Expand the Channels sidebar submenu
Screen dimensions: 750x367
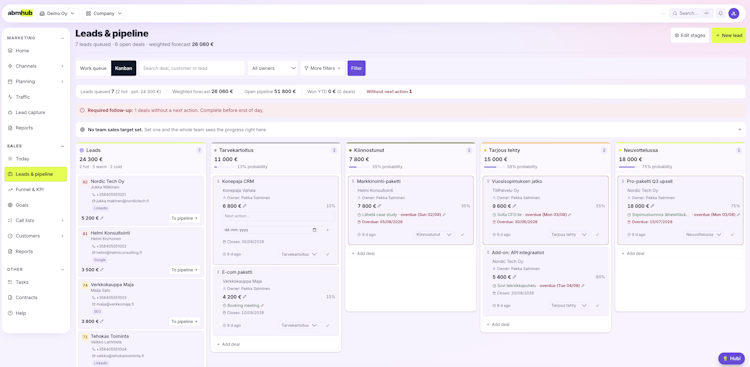(62, 66)
